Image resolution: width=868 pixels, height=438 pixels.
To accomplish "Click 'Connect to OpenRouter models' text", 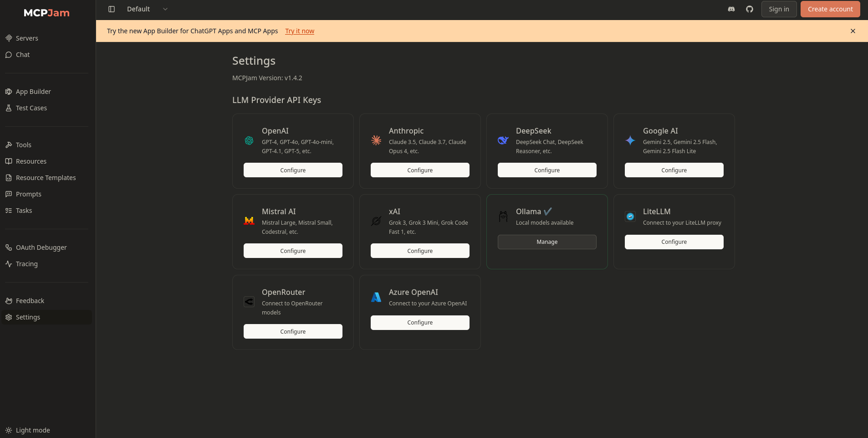I will [x=292, y=308].
